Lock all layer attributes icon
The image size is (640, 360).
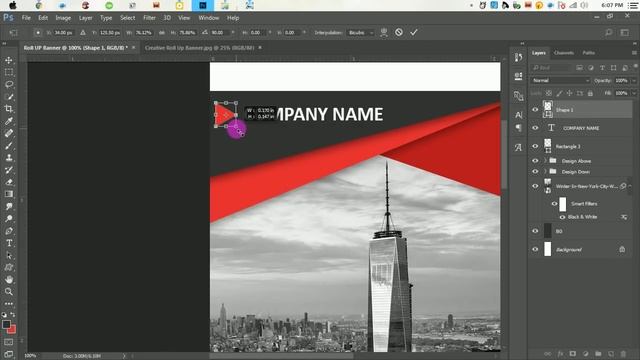coord(590,93)
